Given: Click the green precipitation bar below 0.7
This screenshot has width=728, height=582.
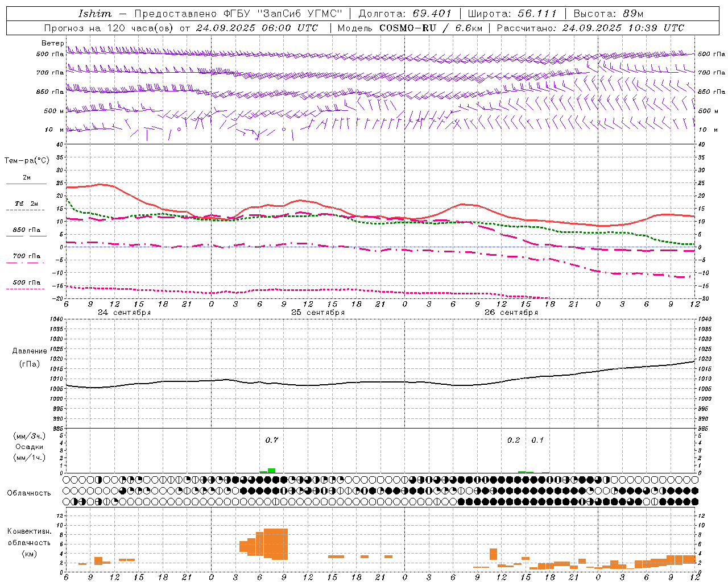Looking at the screenshot, I should [x=272, y=471].
